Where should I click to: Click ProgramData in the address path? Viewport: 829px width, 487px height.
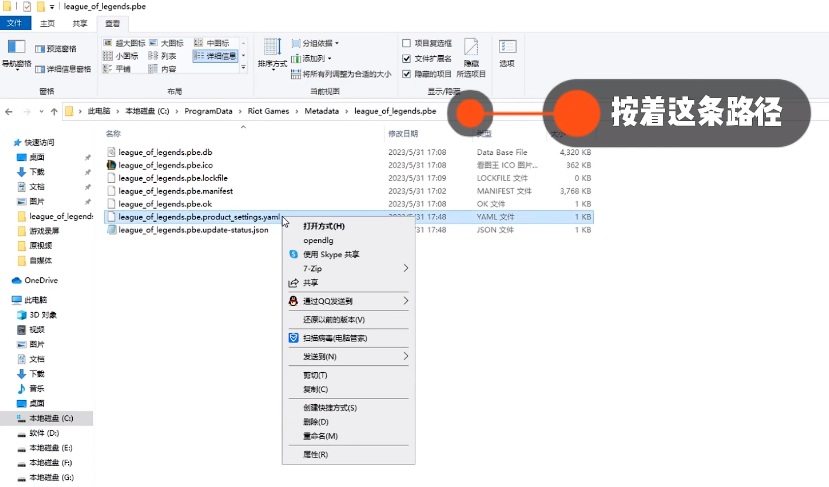tap(208, 111)
